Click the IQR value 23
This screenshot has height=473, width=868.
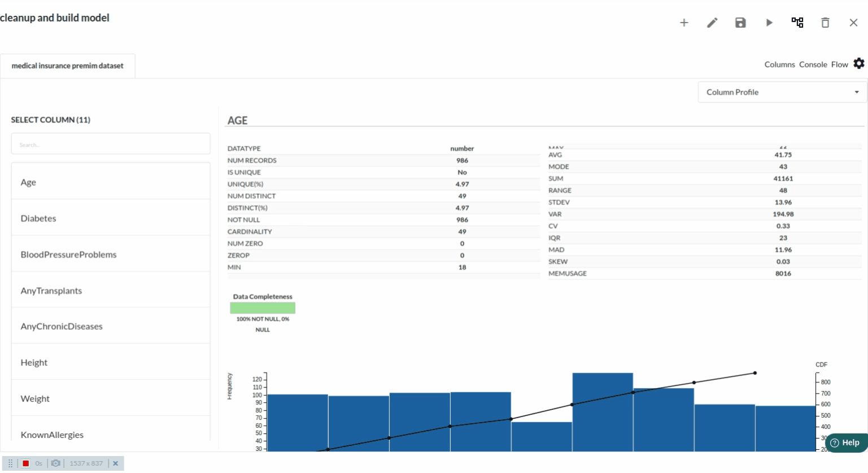(783, 238)
